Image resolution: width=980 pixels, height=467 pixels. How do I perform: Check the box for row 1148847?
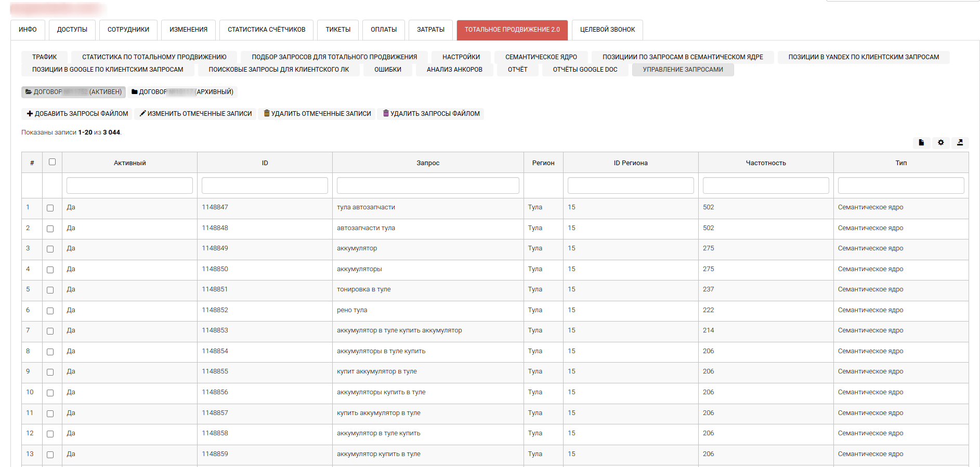50,208
